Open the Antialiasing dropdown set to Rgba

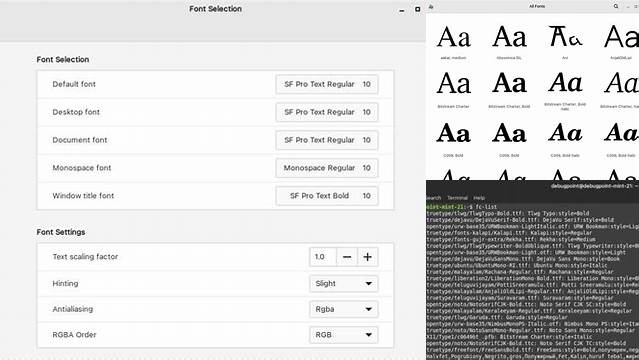(344, 309)
